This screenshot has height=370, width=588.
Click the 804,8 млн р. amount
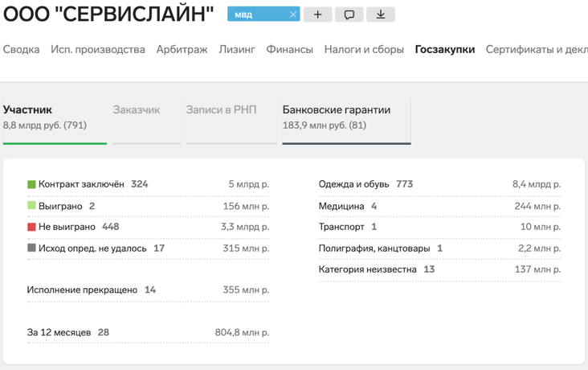pyautogui.click(x=242, y=332)
